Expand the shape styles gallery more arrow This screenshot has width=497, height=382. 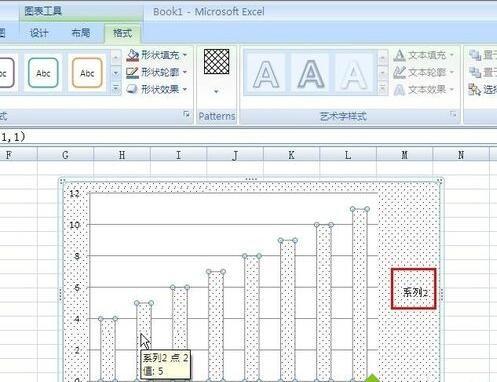[x=116, y=88]
